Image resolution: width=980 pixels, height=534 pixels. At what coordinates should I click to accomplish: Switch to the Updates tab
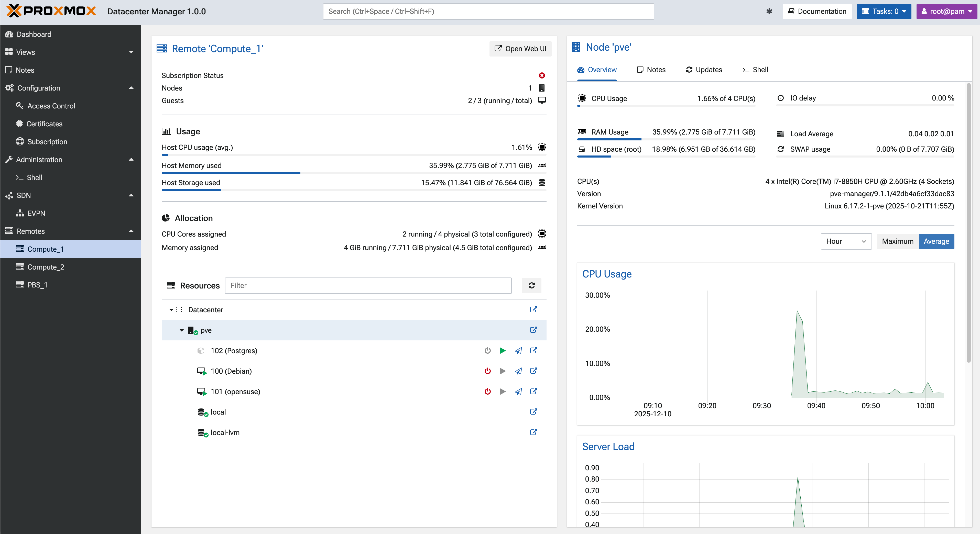point(704,70)
